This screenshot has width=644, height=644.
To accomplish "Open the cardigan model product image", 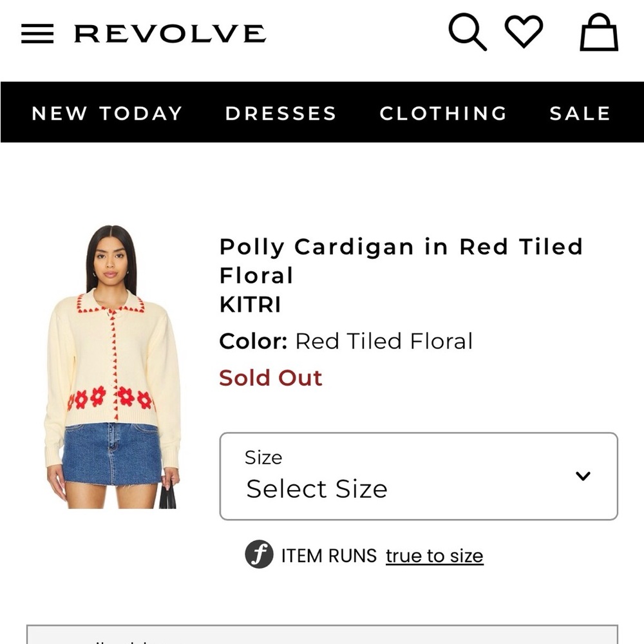I will point(112,366).
